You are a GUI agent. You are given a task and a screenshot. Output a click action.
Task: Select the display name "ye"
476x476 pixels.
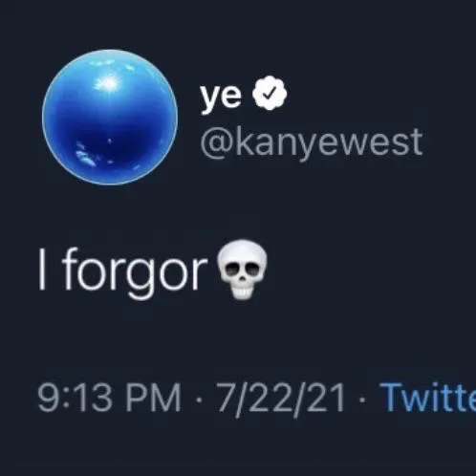(x=221, y=97)
